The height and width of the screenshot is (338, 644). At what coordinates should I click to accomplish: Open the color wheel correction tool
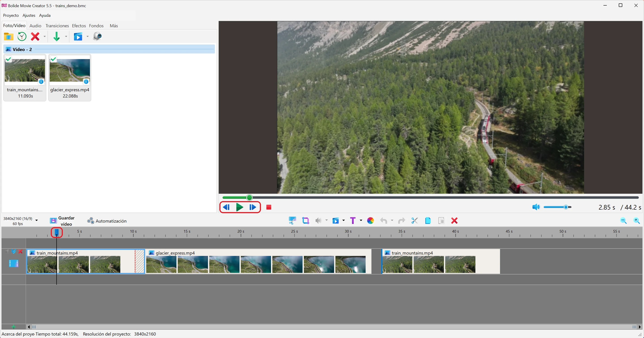[370, 221]
